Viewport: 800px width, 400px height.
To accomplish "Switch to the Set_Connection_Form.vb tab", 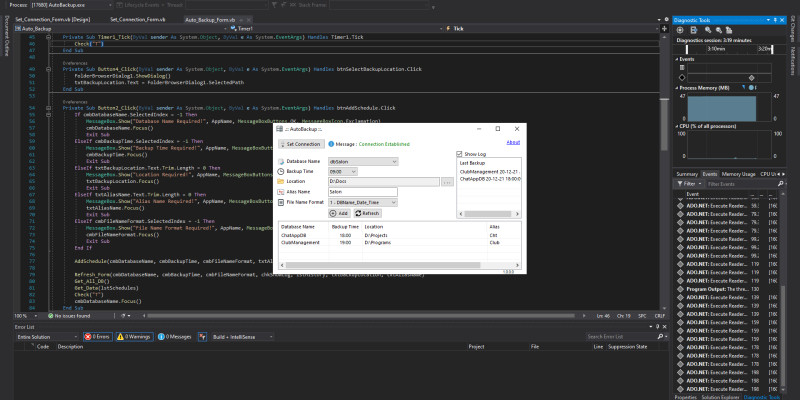I will [x=140, y=19].
